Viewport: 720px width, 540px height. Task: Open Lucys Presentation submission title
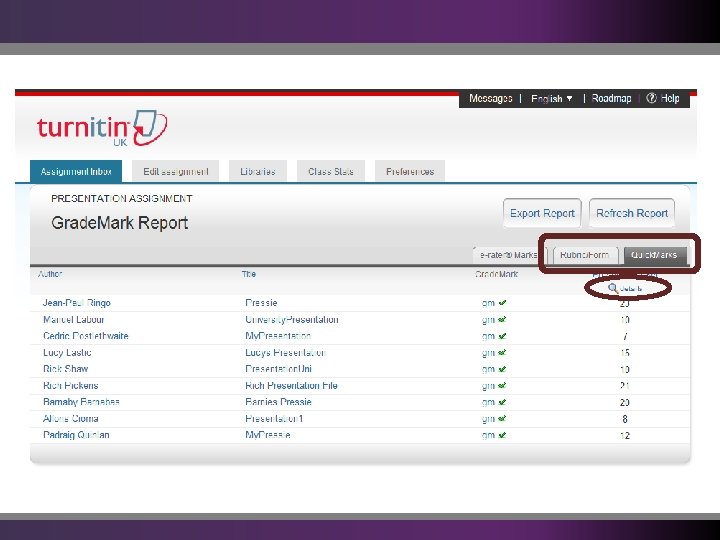285,352
